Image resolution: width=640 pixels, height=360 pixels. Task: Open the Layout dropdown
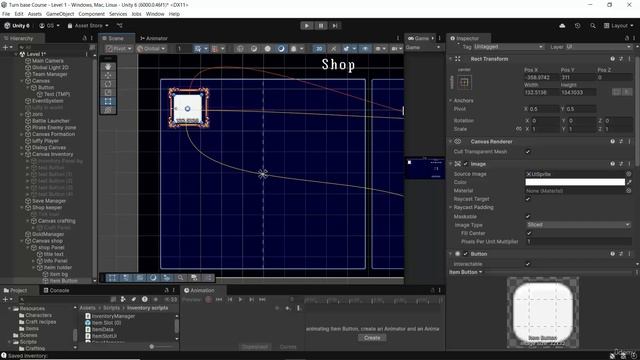tap(618, 26)
